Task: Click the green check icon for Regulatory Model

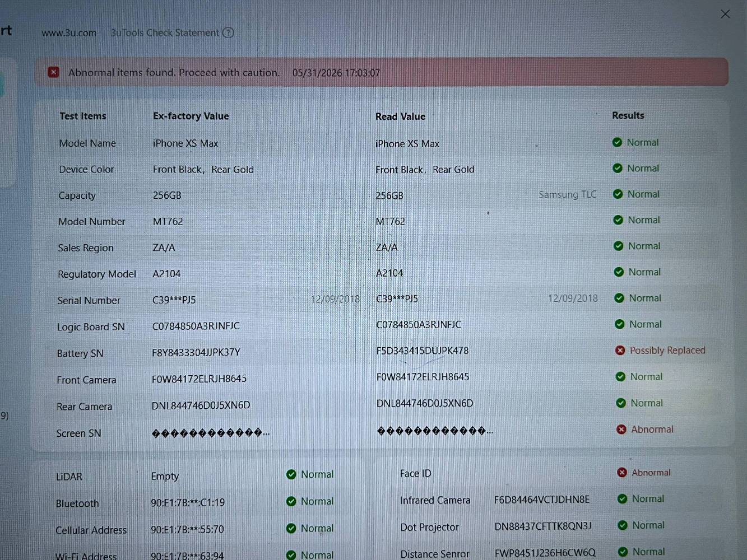Action: (619, 272)
